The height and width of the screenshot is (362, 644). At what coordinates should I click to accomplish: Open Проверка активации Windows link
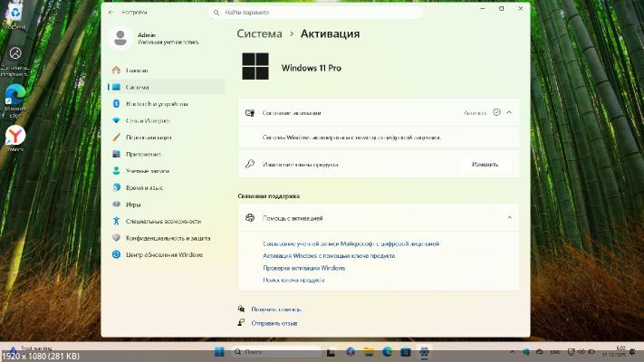[303, 268]
